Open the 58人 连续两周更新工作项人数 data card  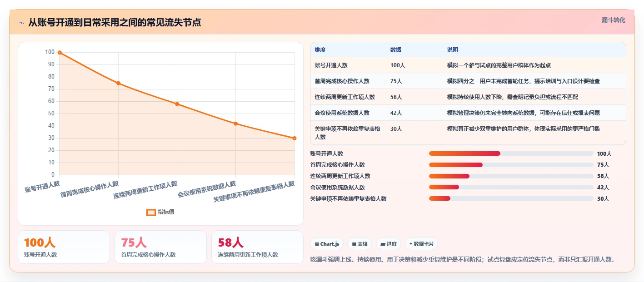(x=257, y=247)
